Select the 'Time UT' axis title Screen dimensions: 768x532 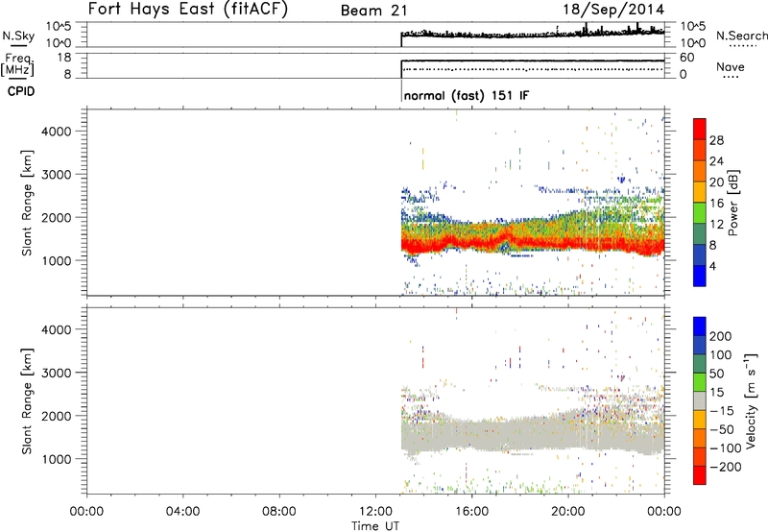[x=375, y=526]
